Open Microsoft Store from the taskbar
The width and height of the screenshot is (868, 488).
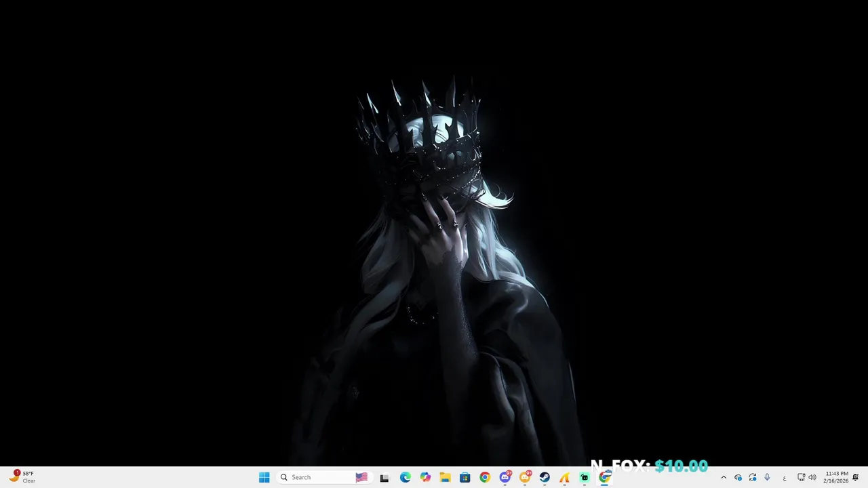465,477
